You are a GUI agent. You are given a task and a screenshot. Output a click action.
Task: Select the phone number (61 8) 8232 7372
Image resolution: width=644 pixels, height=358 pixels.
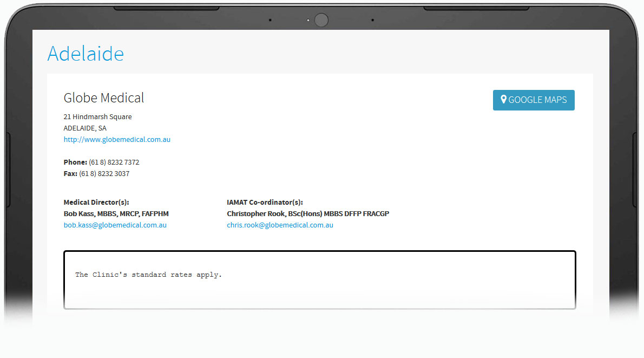114,162
